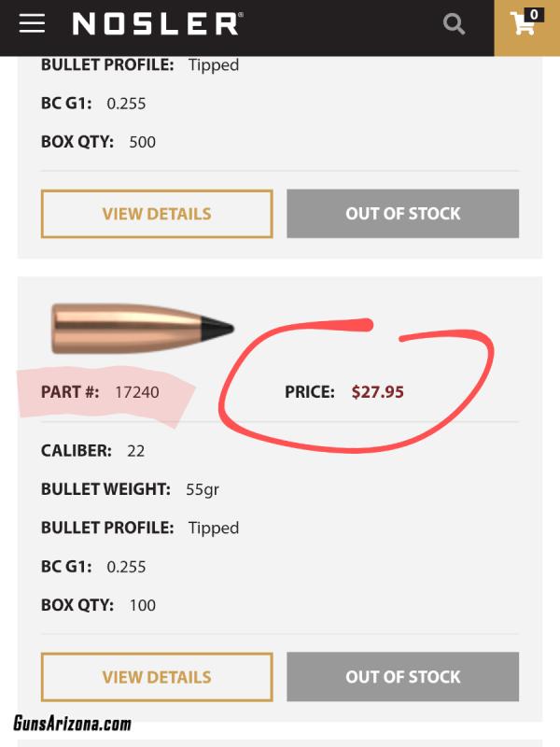Image resolution: width=560 pixels, height=747 pixels.
Task: Click Out of Stock below Box Qty 100
Action: [x=402, y=676]
